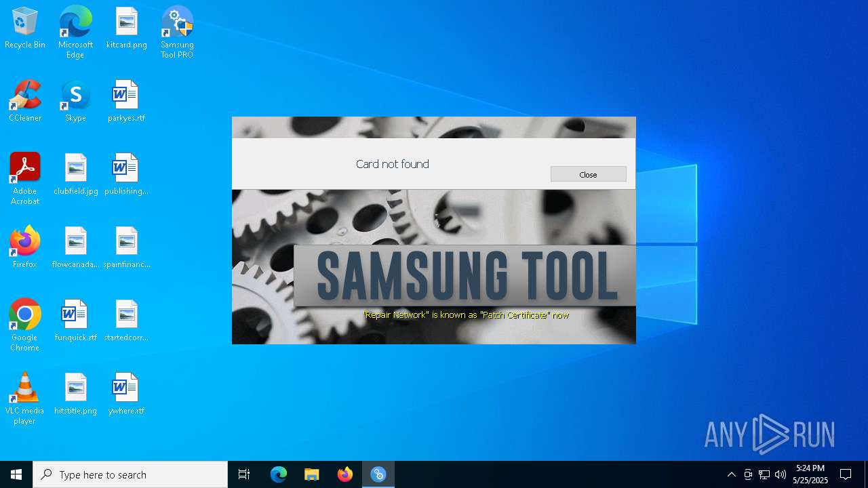Open network status tray icon
The height and width of the screenshot is (488, 868).
(764, 474)
